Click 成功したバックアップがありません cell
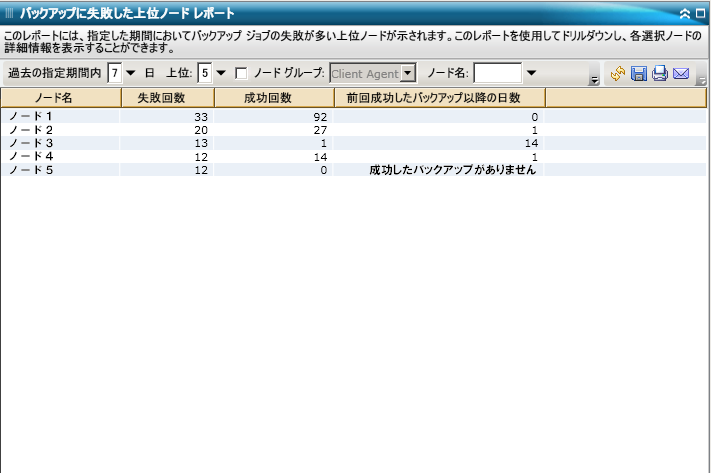 (453, 170)
